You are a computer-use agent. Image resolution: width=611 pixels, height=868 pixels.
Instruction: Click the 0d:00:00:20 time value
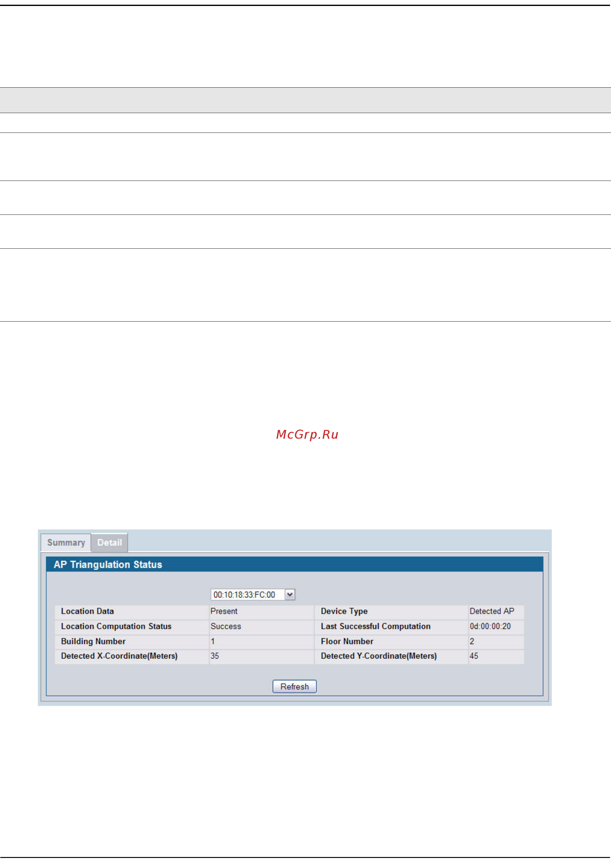(490, 626)
